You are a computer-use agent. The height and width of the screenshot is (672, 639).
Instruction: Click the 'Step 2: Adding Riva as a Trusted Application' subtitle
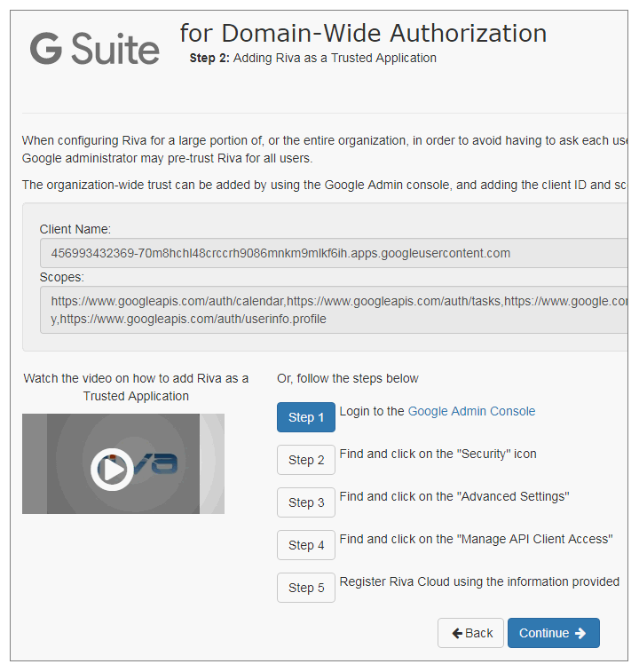point(313,58)
